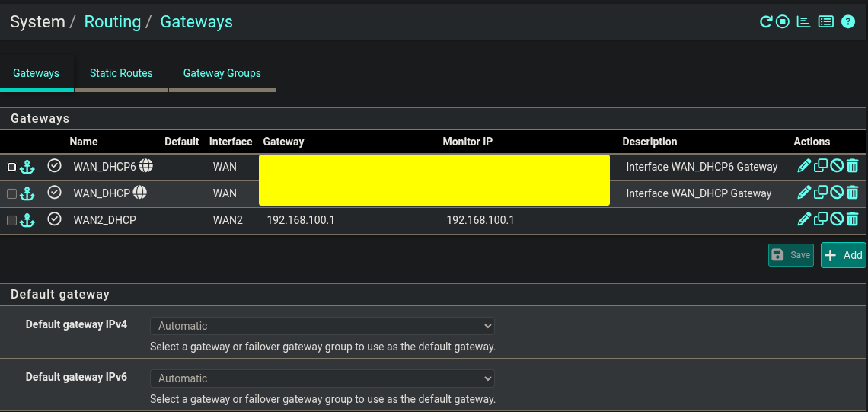Open the Default gateway IPv4 dropdown
The height and width of the screenshot is (412, 868).
[x=322, y=326]
